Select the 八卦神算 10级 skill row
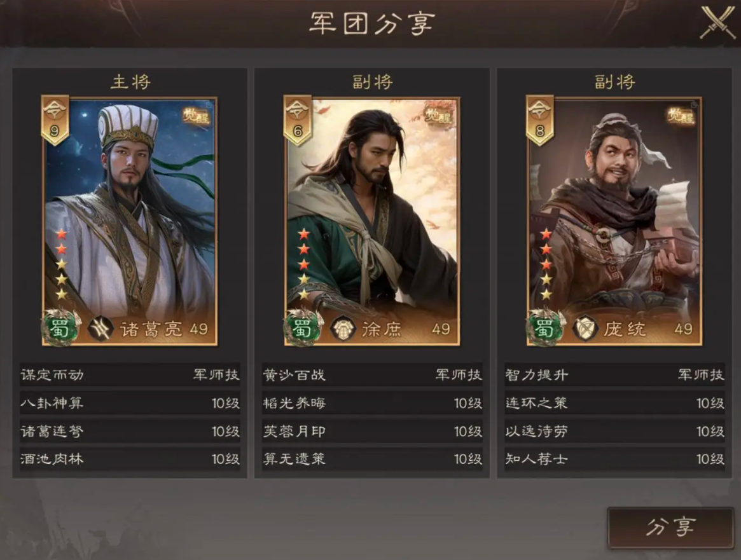 point(130,403)
